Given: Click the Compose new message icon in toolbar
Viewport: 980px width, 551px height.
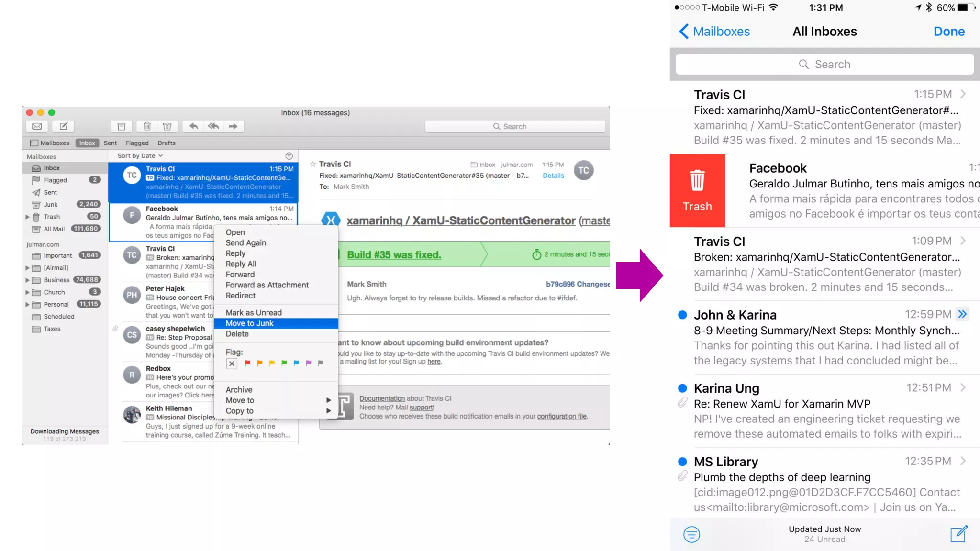Looking at the screenshot, I should click(x=63, y=126).
